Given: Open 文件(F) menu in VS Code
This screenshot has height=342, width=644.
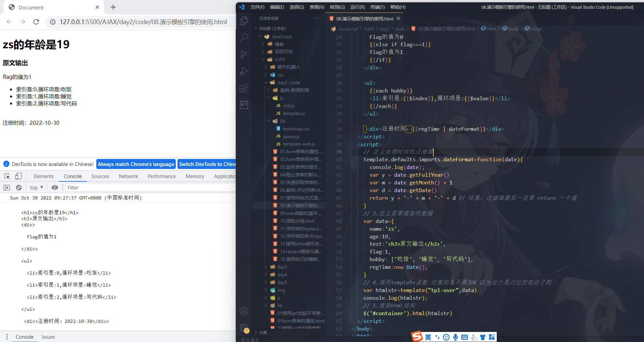Looking at the screenshot, I should tap(257, 7).
